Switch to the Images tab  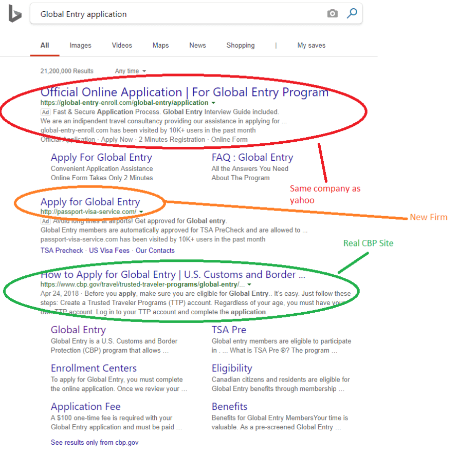pyautogui.click(x=80, y=45)
